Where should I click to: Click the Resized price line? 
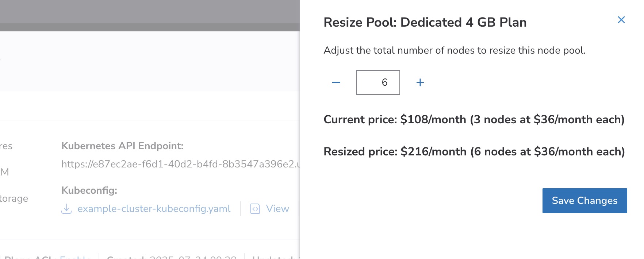(474, 152)
